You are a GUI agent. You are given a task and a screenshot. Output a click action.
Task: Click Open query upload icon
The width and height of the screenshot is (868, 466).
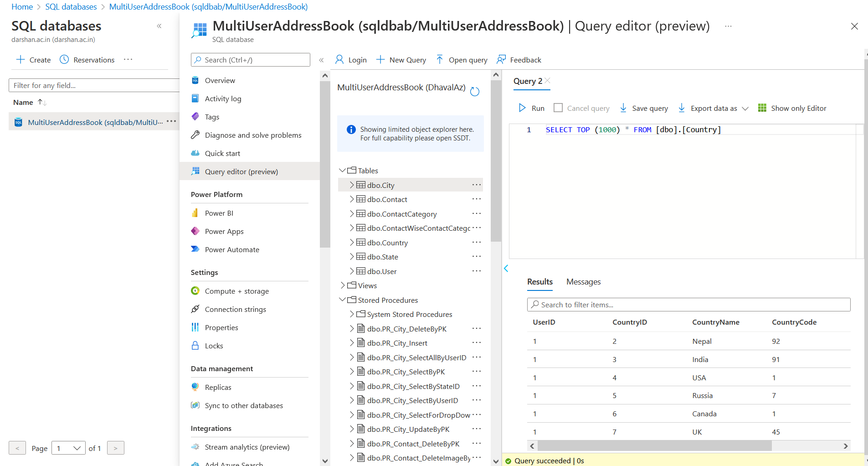440,59
